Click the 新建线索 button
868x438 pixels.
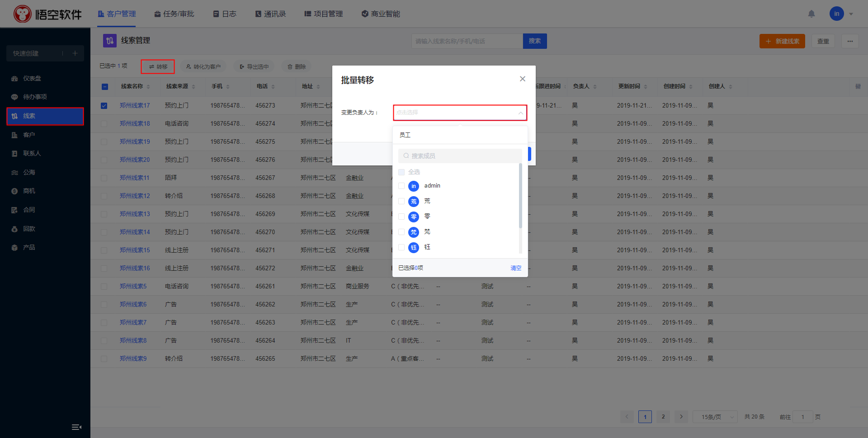coord(782,41)
